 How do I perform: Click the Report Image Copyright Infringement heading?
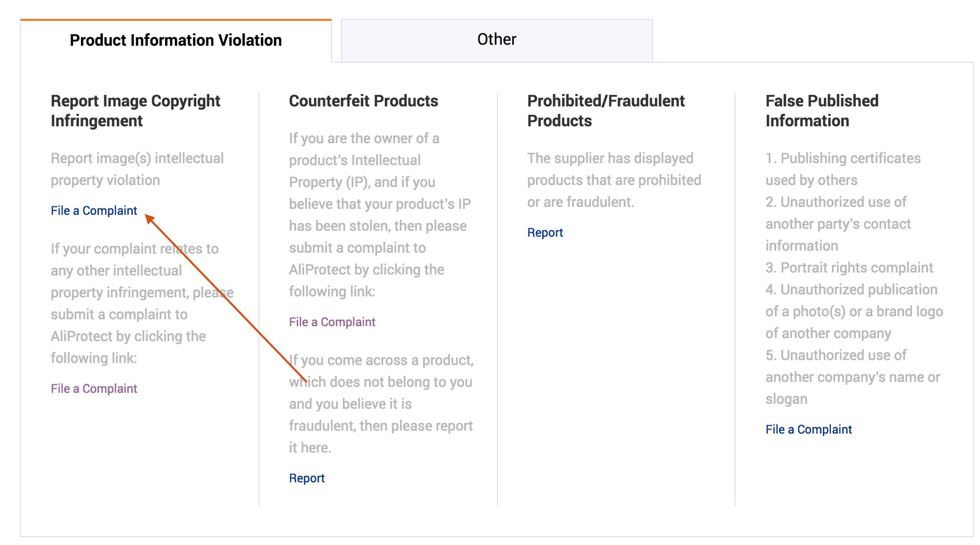tap(135, 111)
